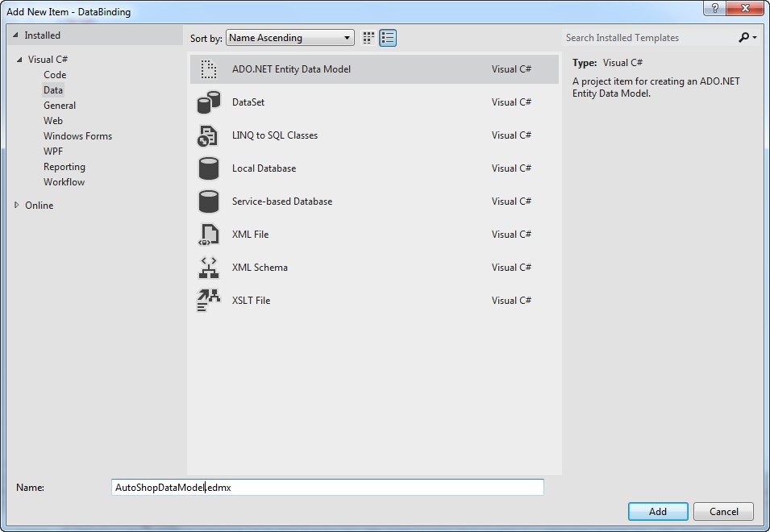This screenshot has height=532, width=770.
Task: Click the Cancel button
Action: pos(723,511)
